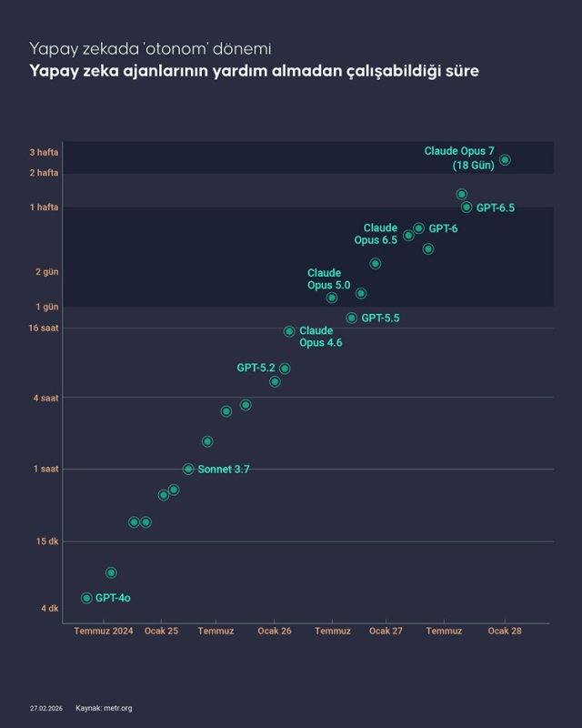Viewport: 582px width, 728px height.
Task: Select the Claude Opus 4.6 data point
Action: click(289, 331)
